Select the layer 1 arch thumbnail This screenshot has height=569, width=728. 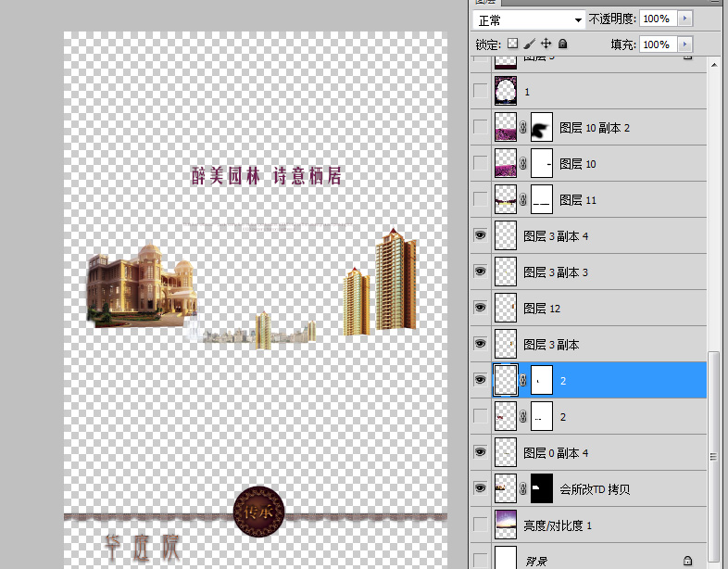[506, 91]
